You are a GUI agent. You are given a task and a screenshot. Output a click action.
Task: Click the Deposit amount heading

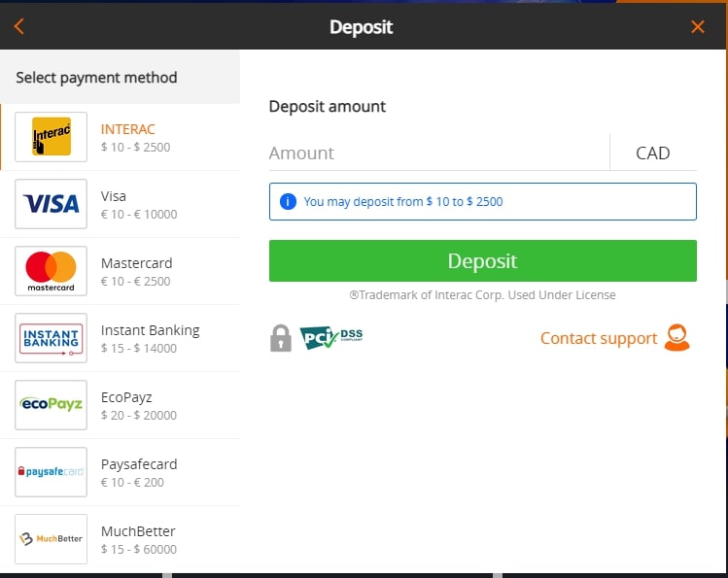328,107
